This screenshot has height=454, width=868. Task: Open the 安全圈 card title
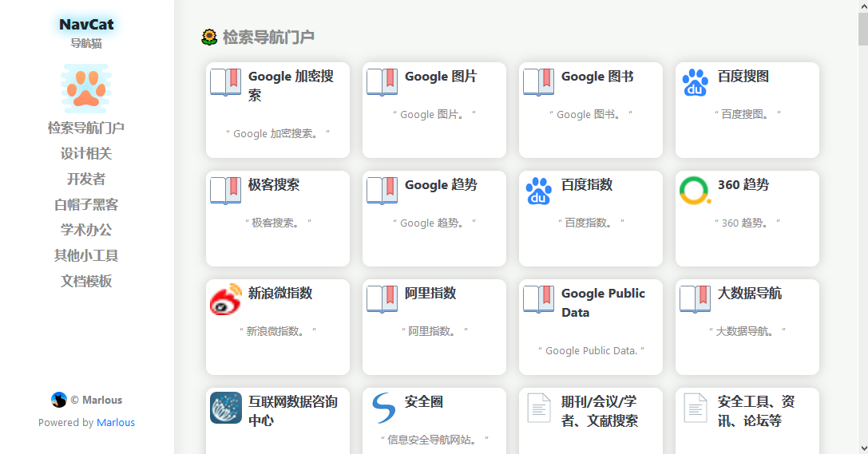coord(424,401)
